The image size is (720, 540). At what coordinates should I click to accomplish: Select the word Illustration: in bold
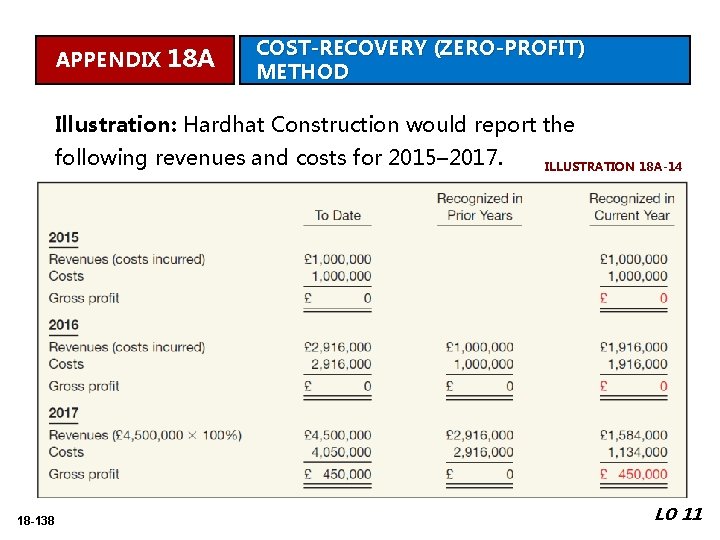pos(116,125)
